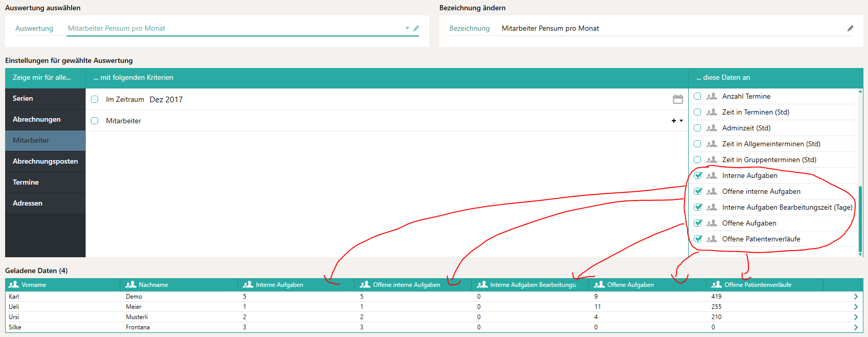
Task: Click people icon in Offene Patientenverläufe column header
Action: click(717, 284)
